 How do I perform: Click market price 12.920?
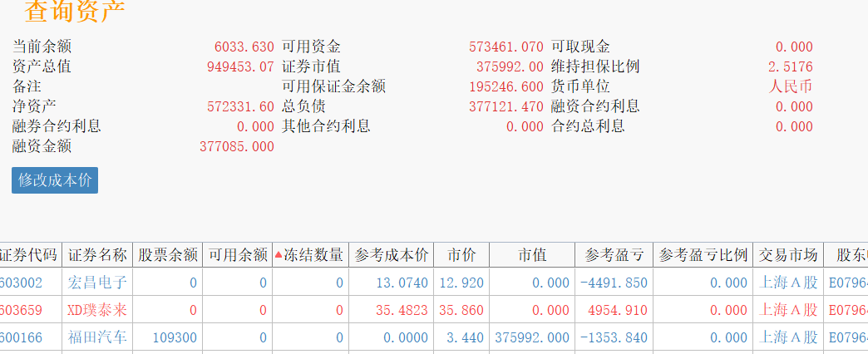pyautogui.click(x=461, y=283)
